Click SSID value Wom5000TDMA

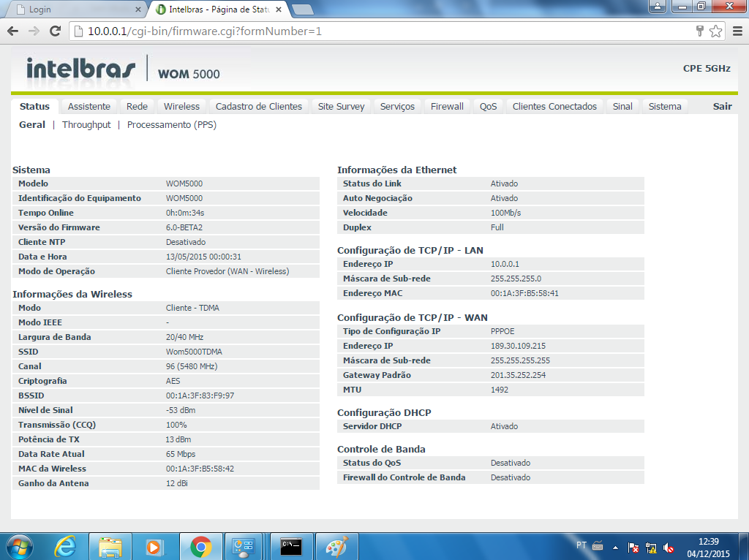(x=194, y=352)
